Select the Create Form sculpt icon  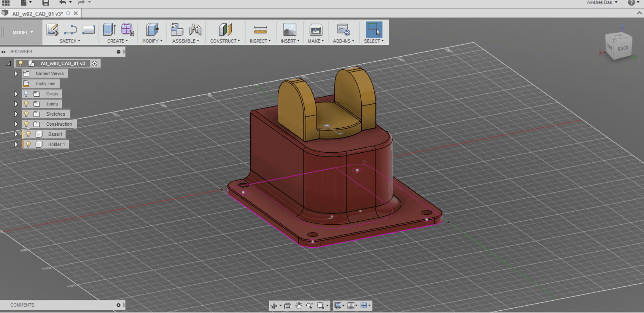click(x=127, y=30)
